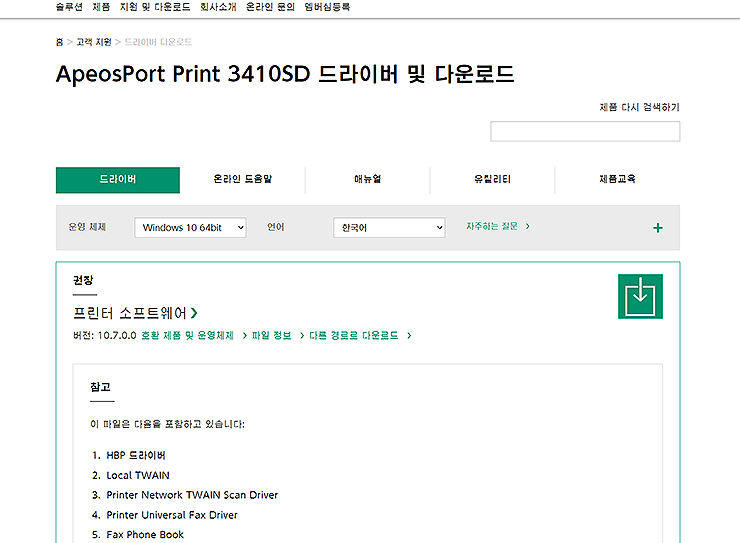Click the 참고 section heading
The height and width of the screenshot is (543, 740).
point(100,387)
